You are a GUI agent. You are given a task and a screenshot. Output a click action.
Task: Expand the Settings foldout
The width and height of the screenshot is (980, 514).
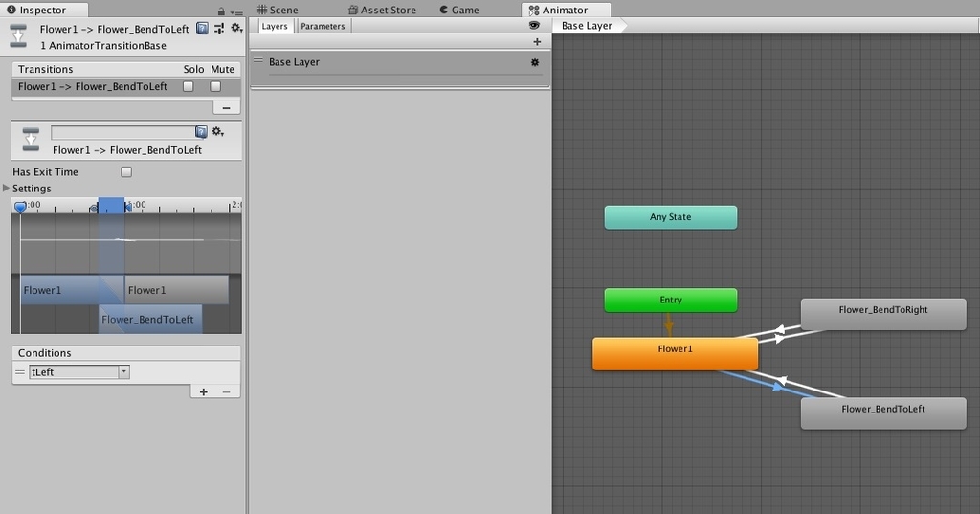[7, 189]
